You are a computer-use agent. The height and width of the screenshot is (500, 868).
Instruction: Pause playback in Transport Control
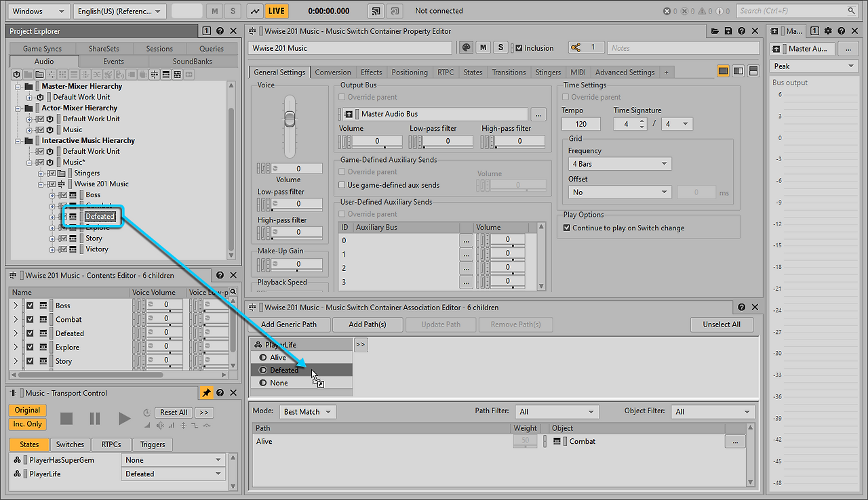pos(95,418)
